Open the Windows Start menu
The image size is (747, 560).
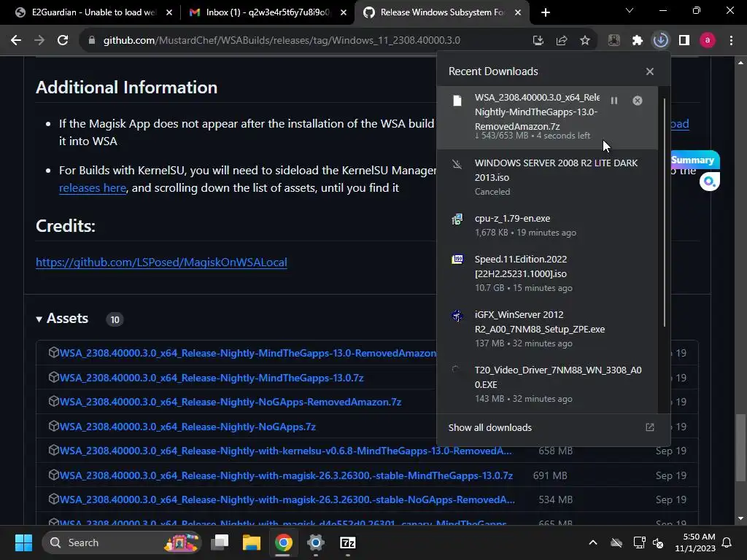[23, 542]
